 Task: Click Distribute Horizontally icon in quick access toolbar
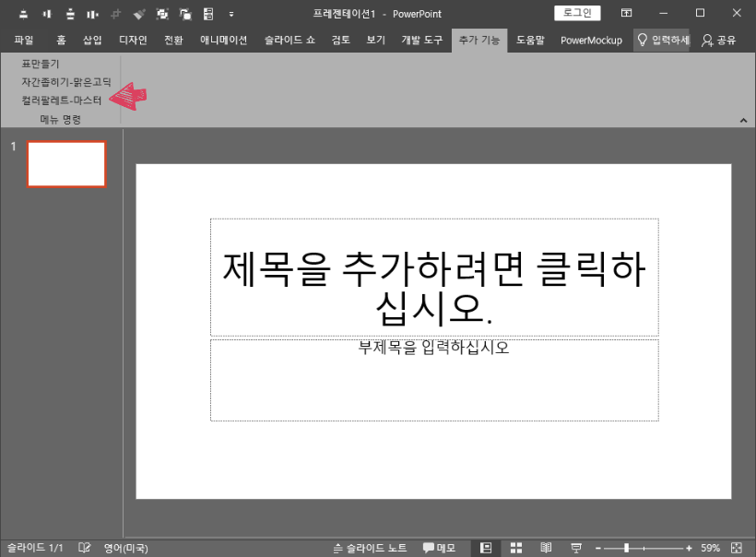click(x=92, y=14)
